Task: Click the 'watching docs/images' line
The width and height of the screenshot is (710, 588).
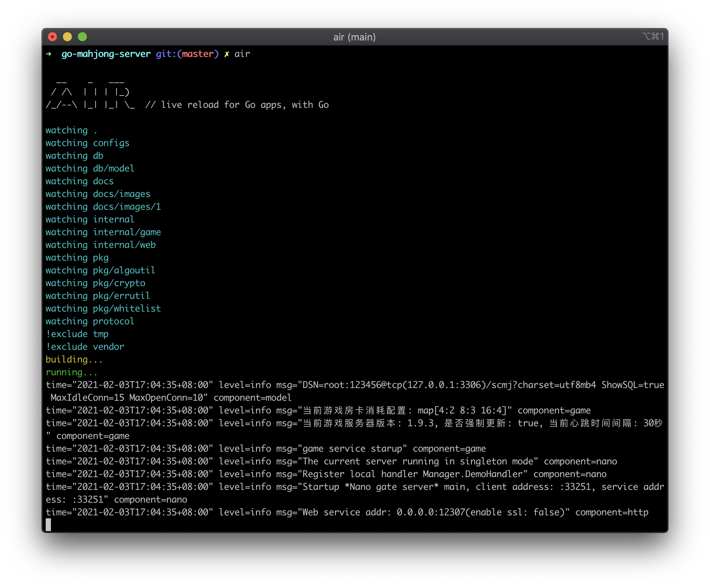Action: tap(98, 194)
